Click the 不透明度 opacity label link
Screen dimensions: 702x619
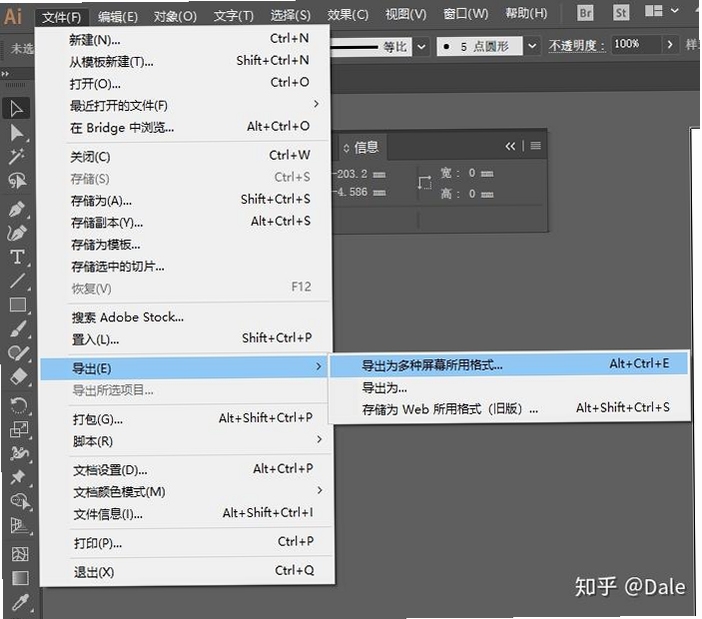tap(577, 46)
